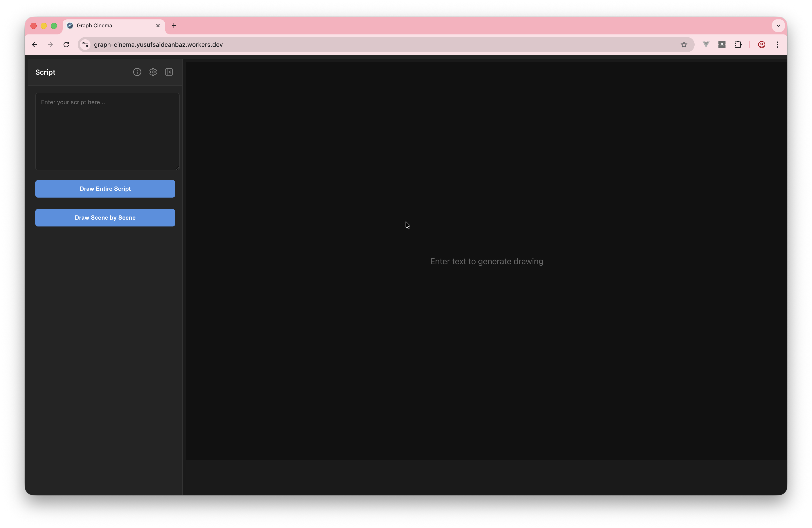This screenshot has width=812, height=528.
Task: Open Chrome three-dot menu
Action: (777, 45)
